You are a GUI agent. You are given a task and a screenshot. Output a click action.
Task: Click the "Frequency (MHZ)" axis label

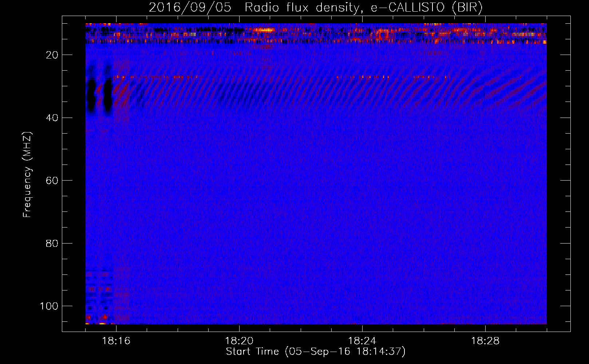28,174
